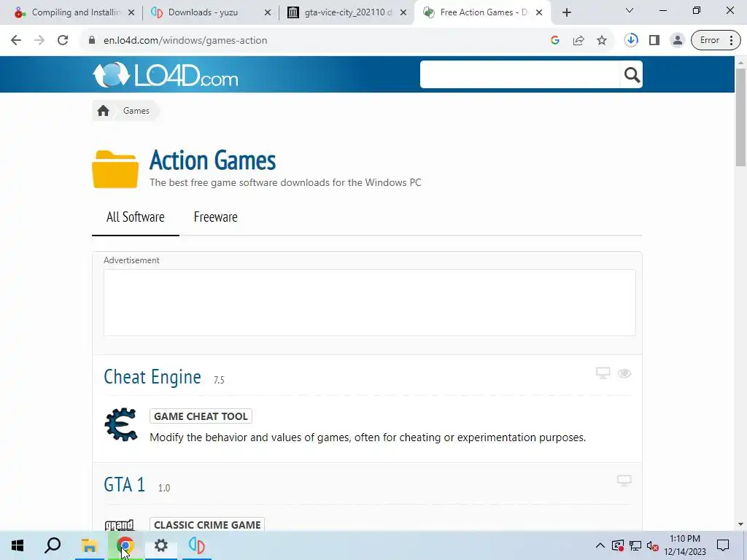The image size is (747, 560).
Task: Click the Cheat Engine gear icon
Action: [x=120, y=424]
